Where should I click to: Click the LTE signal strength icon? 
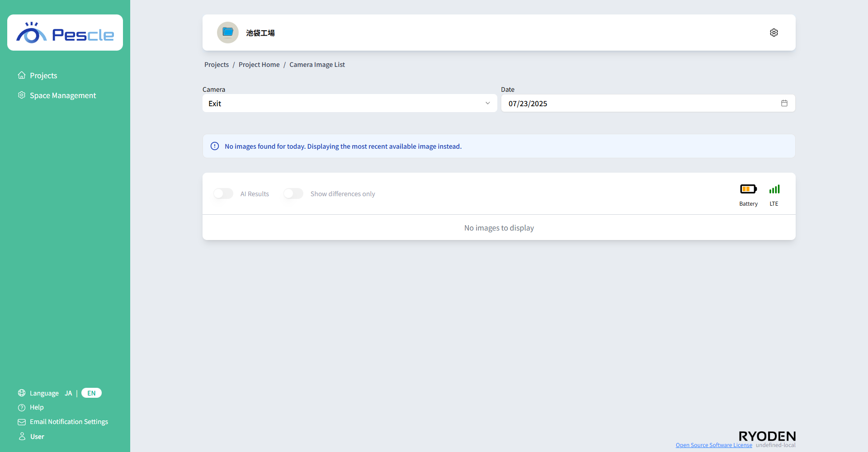pyautogui.click(x=774, y=189)
